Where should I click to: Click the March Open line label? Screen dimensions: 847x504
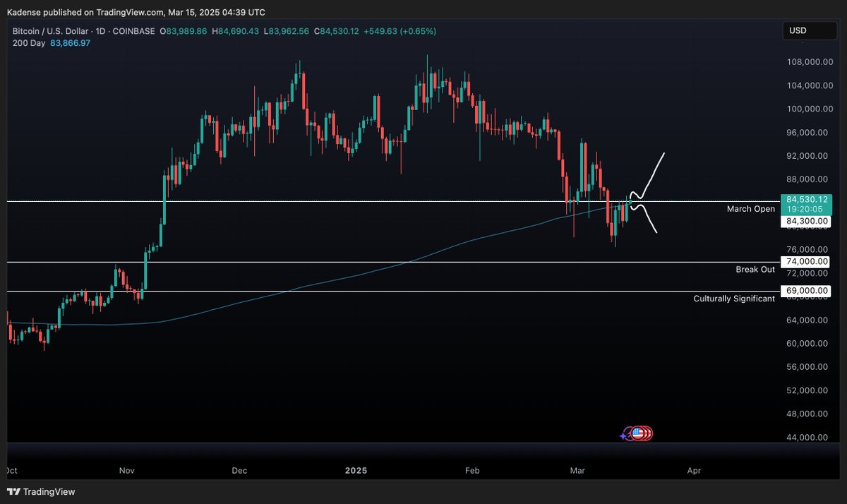[x=751, y=209]
